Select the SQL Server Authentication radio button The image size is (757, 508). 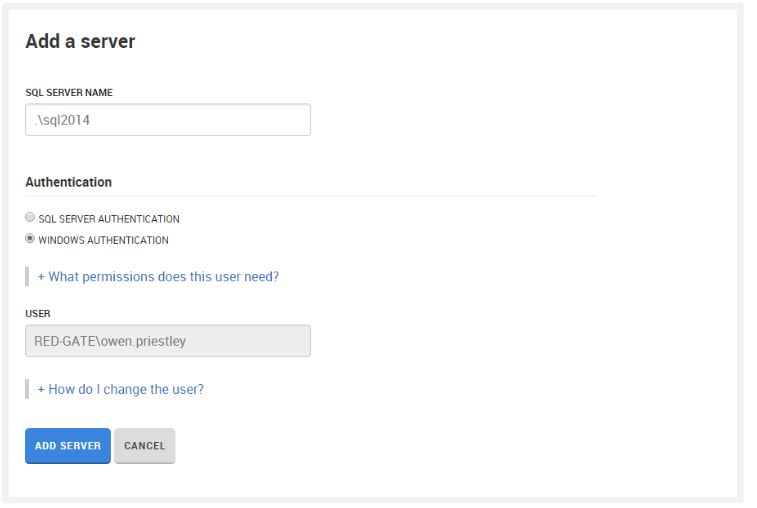tap(30, 217)
